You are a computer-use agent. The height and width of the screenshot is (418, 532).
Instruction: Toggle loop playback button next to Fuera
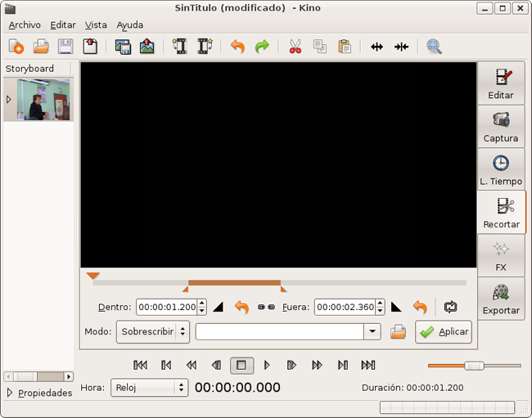450,308
